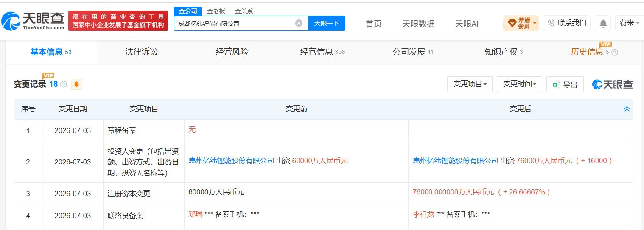Click the 60000万人民币元 value in row 3
The image size is (644, 230).
pos(216,192)
